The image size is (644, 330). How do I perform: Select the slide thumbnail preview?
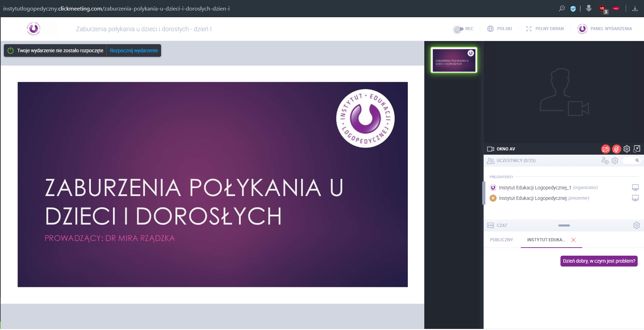click(454, 60)
